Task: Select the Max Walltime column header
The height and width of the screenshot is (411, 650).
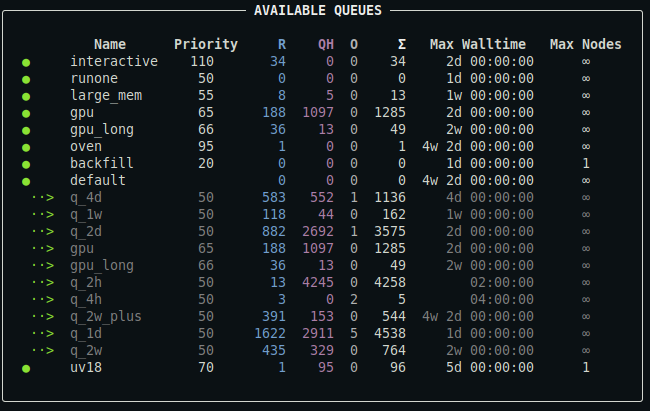Action: click(478, 44)
